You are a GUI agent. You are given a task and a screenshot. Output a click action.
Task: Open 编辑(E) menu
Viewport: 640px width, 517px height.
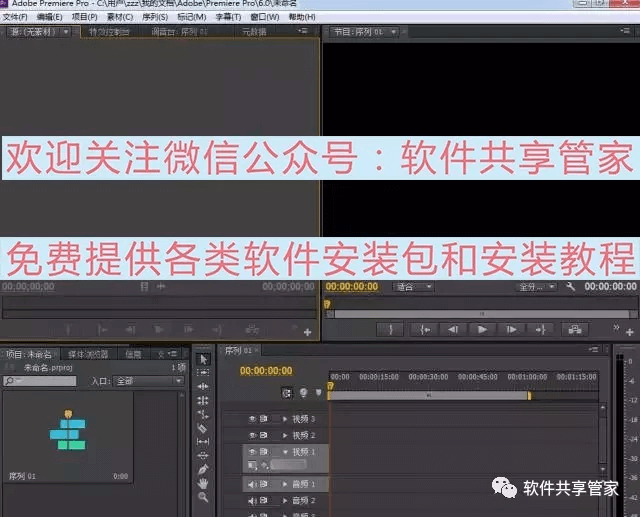pyautogui.click(x=49, y=17)
